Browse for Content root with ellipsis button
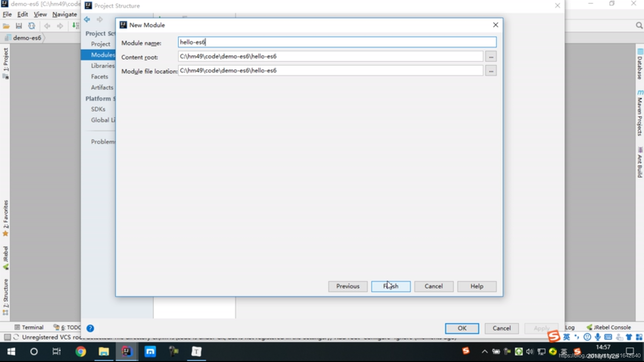Viewport: 644px width, 362px height. (x=491, y=57)
